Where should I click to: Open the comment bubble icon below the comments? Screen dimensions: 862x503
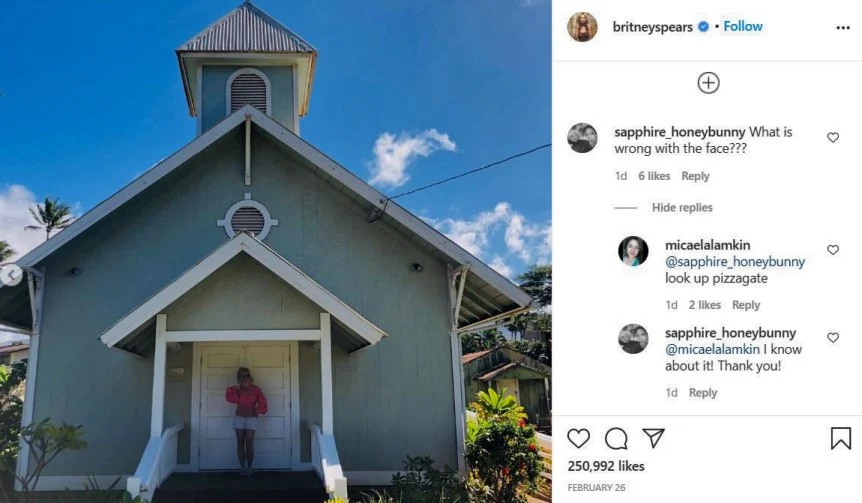[616, 439]
